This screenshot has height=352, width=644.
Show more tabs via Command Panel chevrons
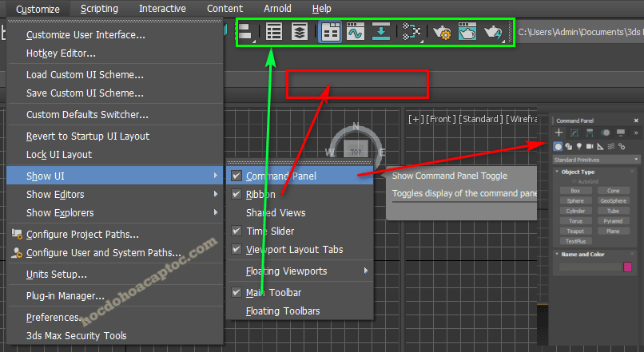coord(636,132)
